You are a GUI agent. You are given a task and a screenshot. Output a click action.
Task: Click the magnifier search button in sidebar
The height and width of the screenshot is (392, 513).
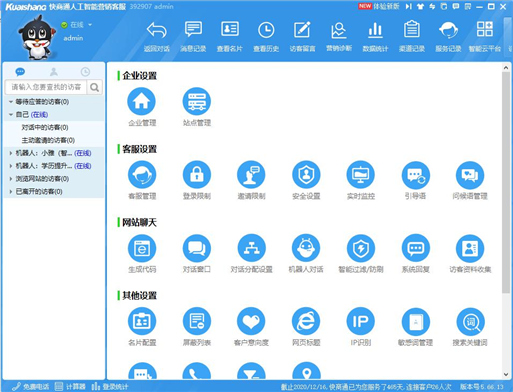pyautogui.click(x=95, y=87)
